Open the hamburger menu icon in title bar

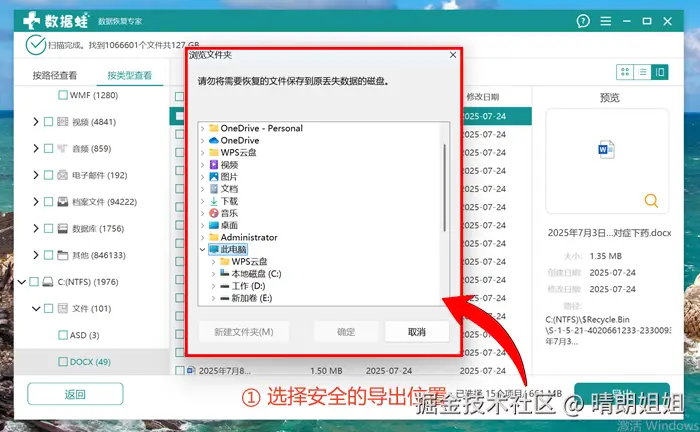tap(606, 21)
